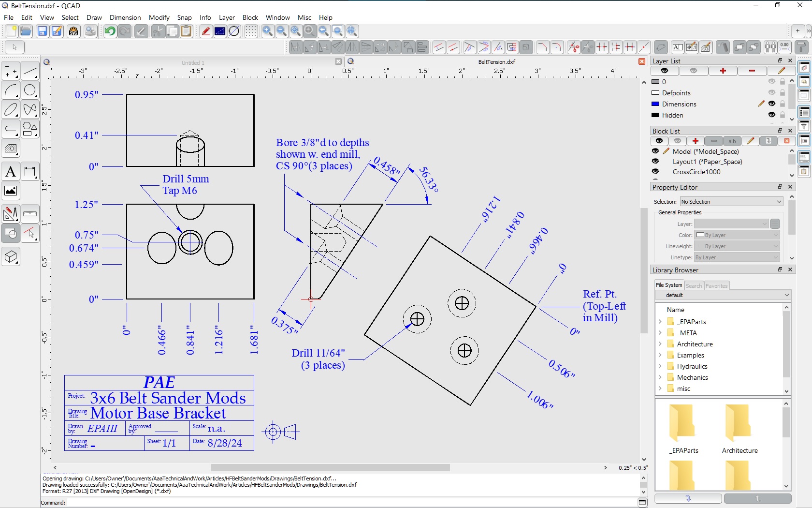The width and height of the screenshot is (812, 508).
Task: Hide the Dimensions layer
Action: point(771,104)
